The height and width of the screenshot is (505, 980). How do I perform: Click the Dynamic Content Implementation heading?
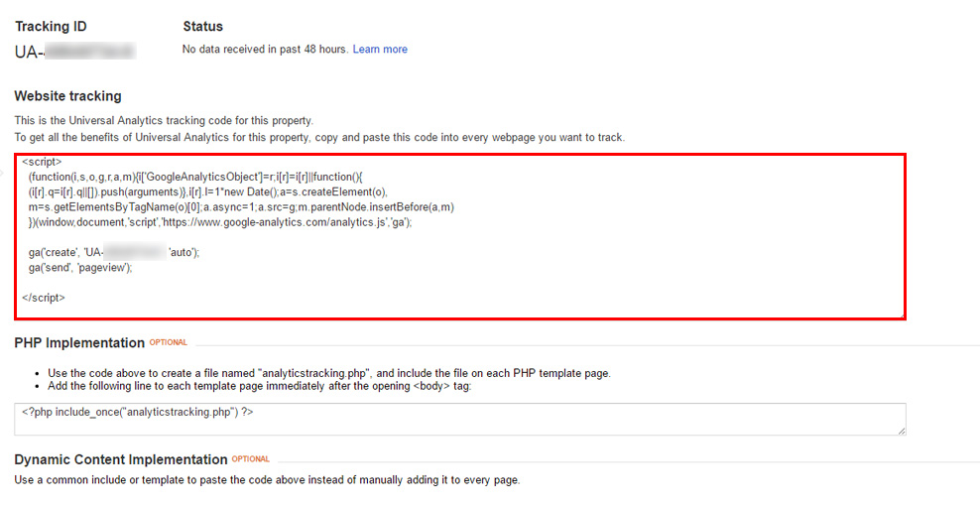pyautogui.click(x=121, y=459)
